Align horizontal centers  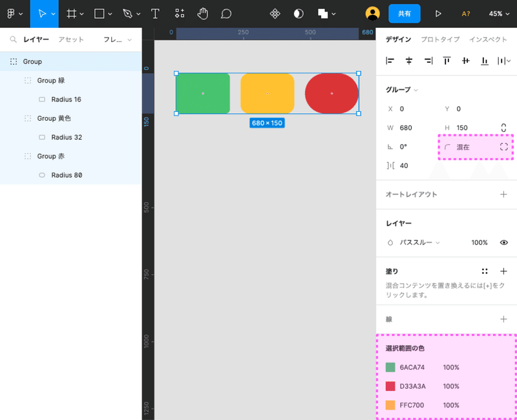(409, 61)
